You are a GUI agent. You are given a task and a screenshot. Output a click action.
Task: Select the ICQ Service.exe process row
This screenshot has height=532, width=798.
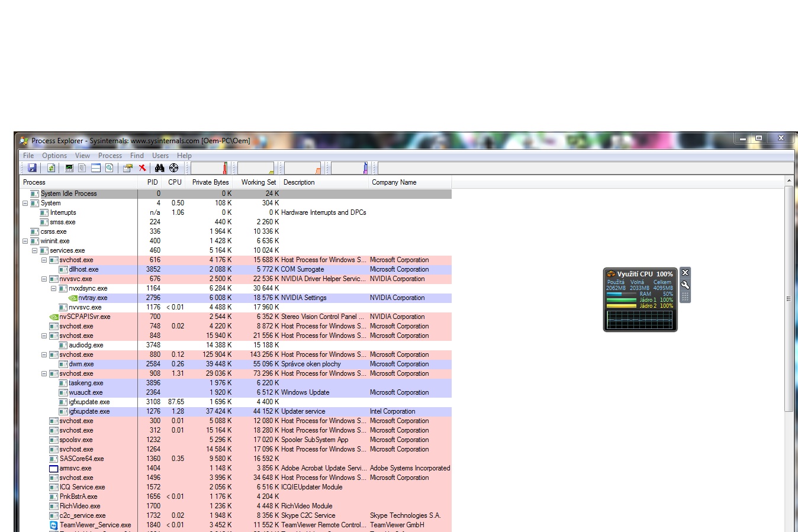tap(237, 487)
